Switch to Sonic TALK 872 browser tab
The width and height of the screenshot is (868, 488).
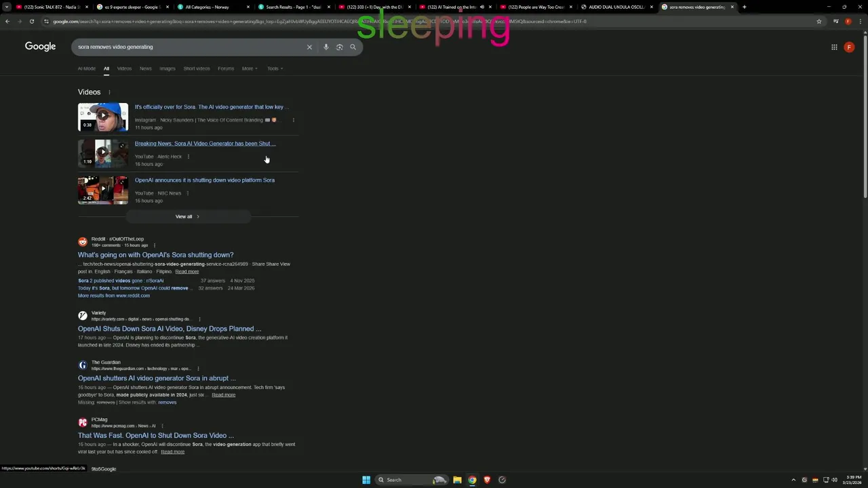click(x=53, y=7)
